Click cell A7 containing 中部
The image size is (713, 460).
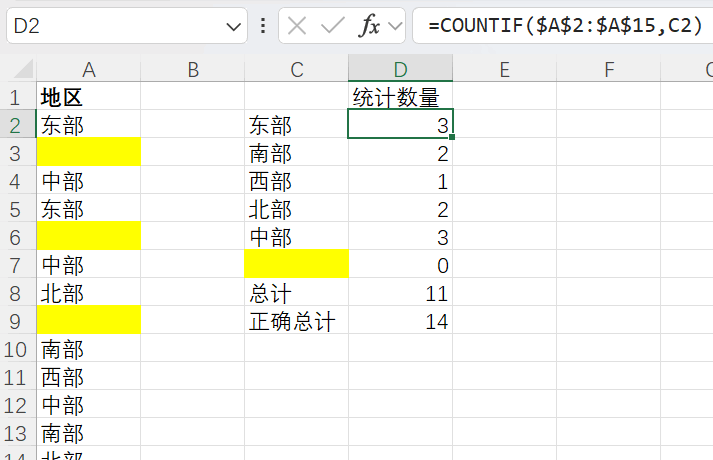(x=89, y=264)
